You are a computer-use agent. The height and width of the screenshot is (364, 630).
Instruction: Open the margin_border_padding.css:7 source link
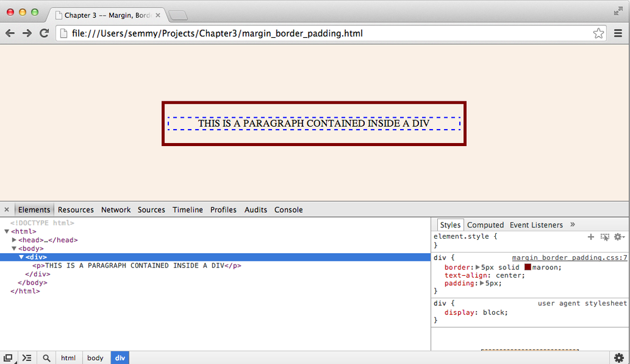pos(570,258)
